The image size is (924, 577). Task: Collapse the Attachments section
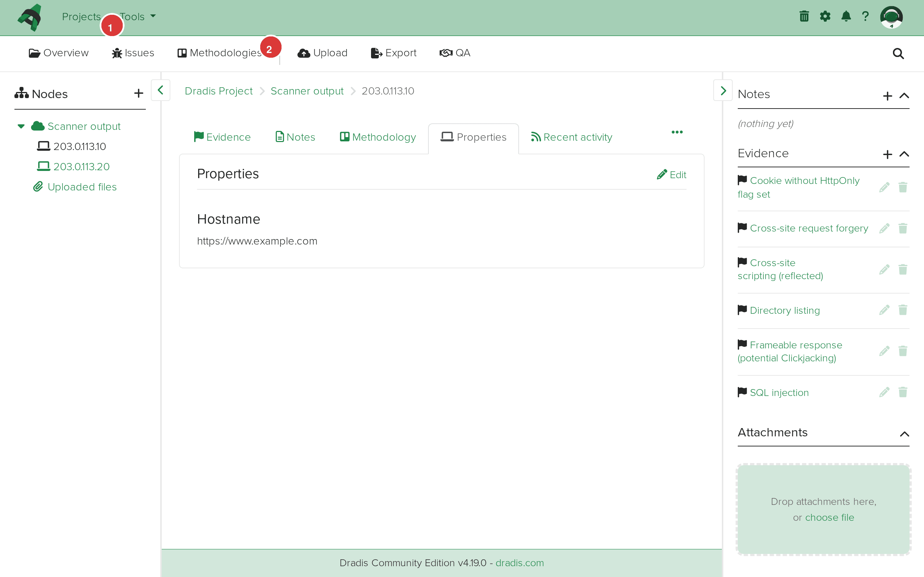tap(904, 433)
